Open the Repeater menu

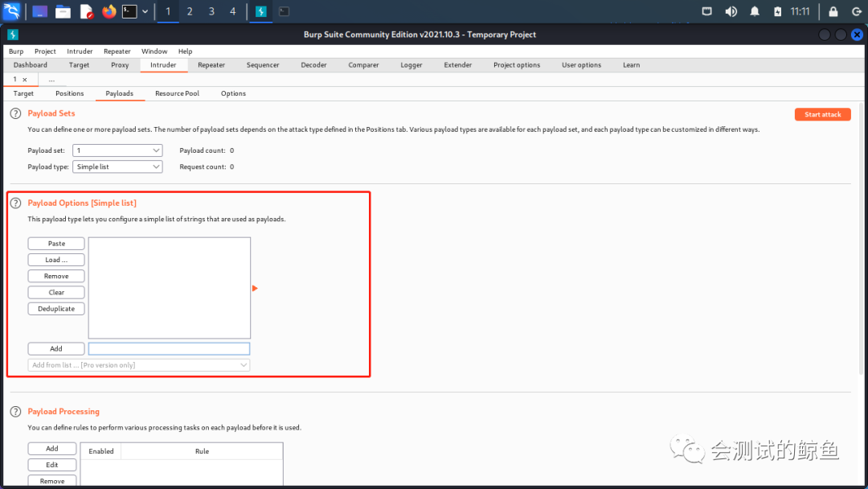(117, 51)
